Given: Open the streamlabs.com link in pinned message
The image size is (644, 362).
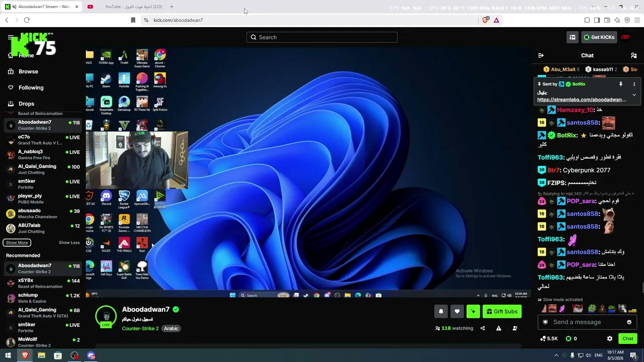Looking at the screenshot, I should pos(582,100).
